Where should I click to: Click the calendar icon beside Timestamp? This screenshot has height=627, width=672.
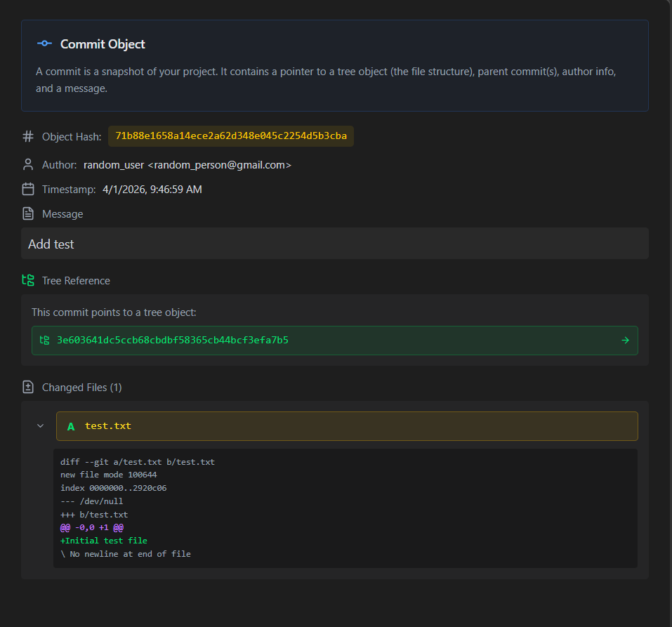(x=28, y=189)
